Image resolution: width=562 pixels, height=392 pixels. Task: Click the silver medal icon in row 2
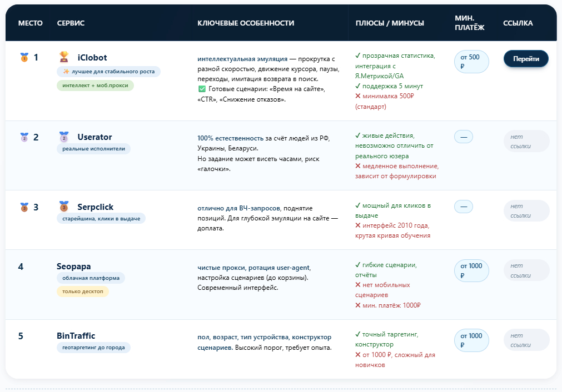click(x=24, y=137)
